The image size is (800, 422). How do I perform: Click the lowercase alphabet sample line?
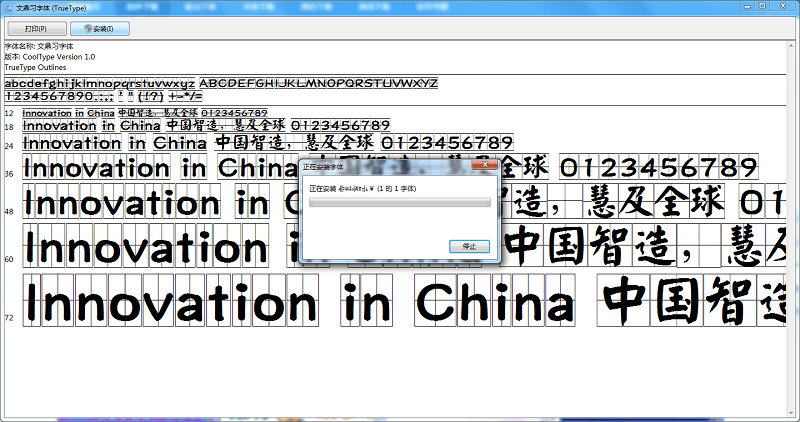point(99,83)
